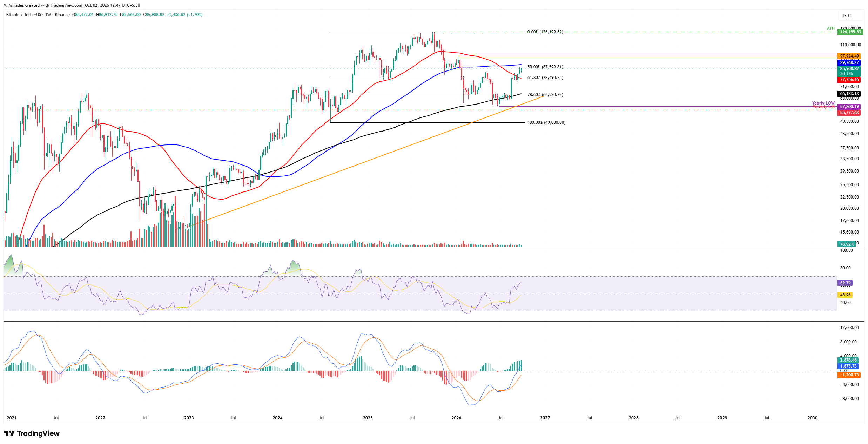Click the +1,436.82 (+1.70%) change text
Image resolution: width=868 pixels, height=444 pixels.
coord(184,15)
